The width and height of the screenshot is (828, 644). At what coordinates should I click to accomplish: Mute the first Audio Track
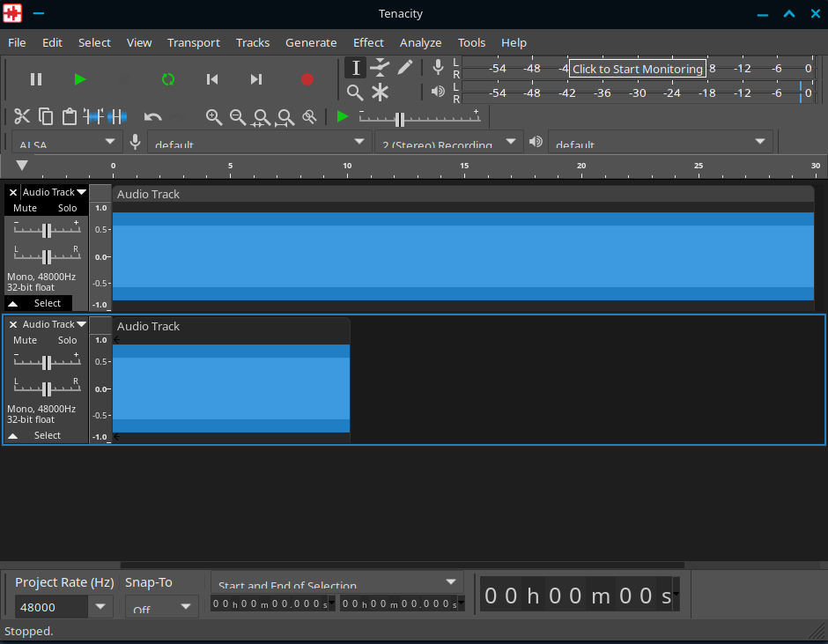point(26,208)
